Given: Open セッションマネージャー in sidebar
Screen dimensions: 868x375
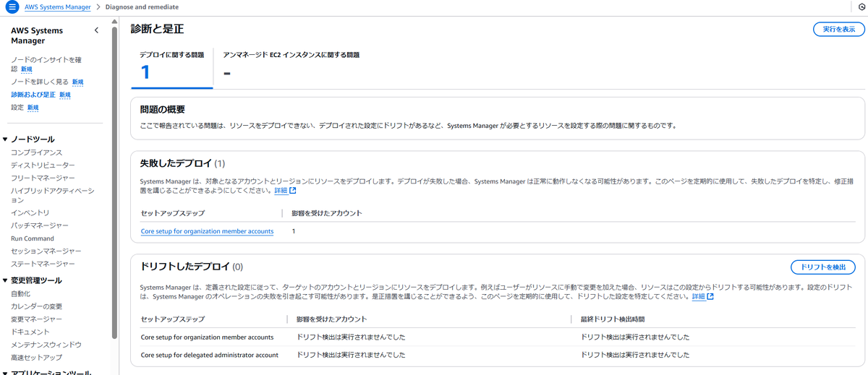Looking at the screenshot, I should pyautogui.click(x=46, y=251).
